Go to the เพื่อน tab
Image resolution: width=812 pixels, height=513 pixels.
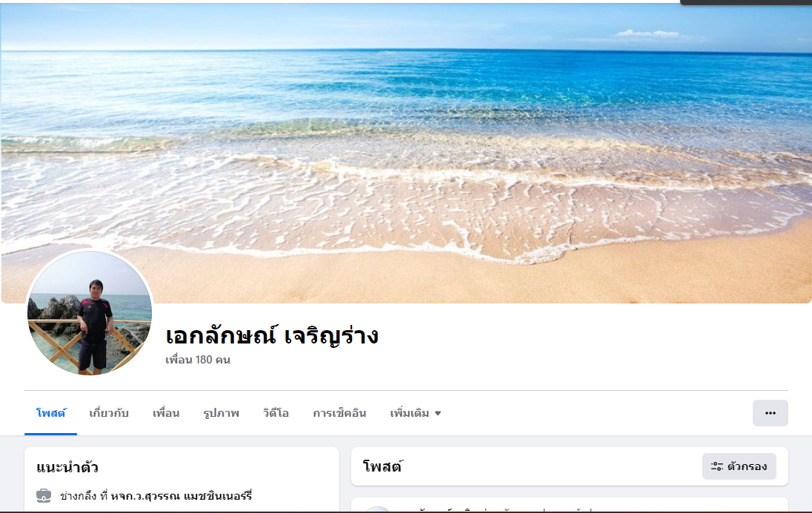coord(166,413)
